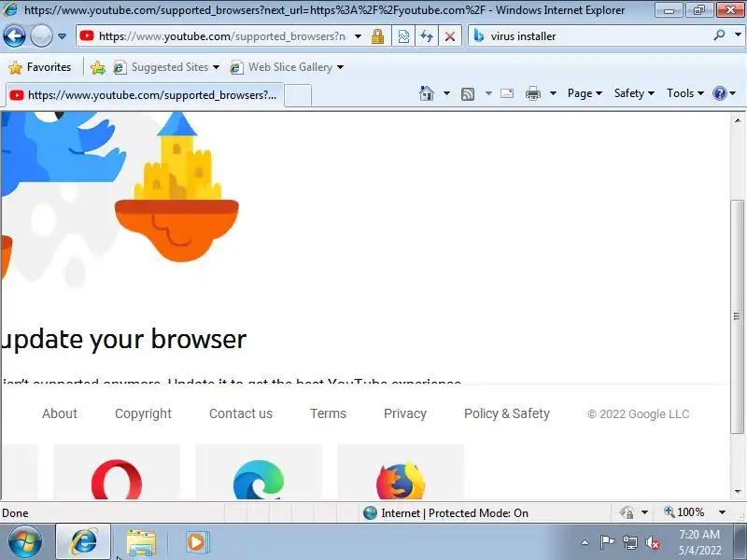Click the security lock icon
Viewport: 747px width, 560px height.
tap(378, 36)
